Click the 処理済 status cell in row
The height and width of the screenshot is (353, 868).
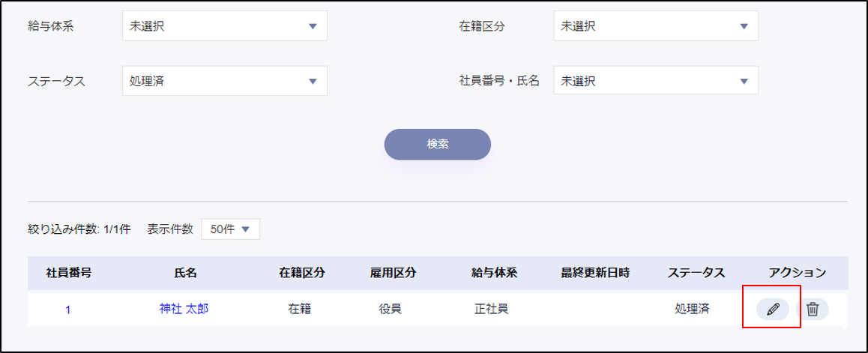[691, 309]
